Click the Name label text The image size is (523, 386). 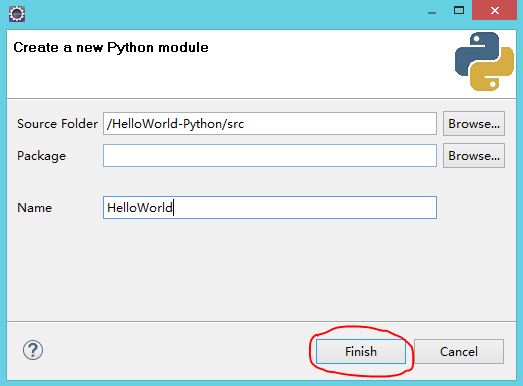click(x=34, y=208)
